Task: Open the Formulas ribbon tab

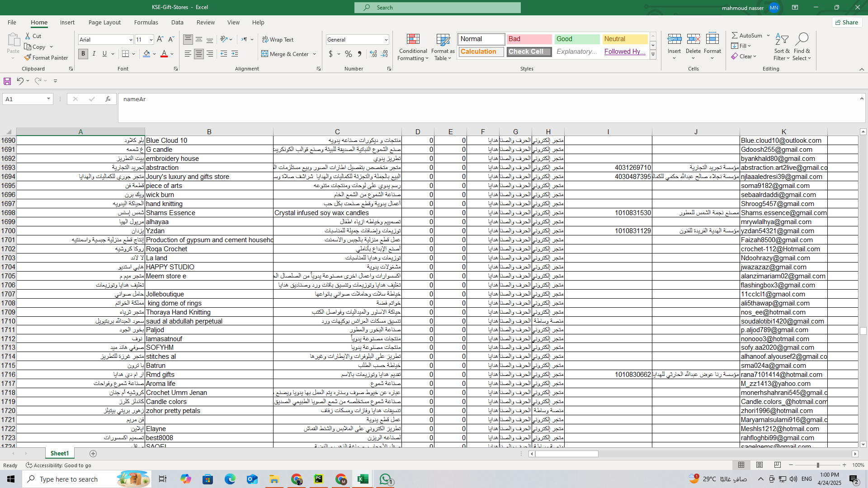Action: [x=146, y=22]
